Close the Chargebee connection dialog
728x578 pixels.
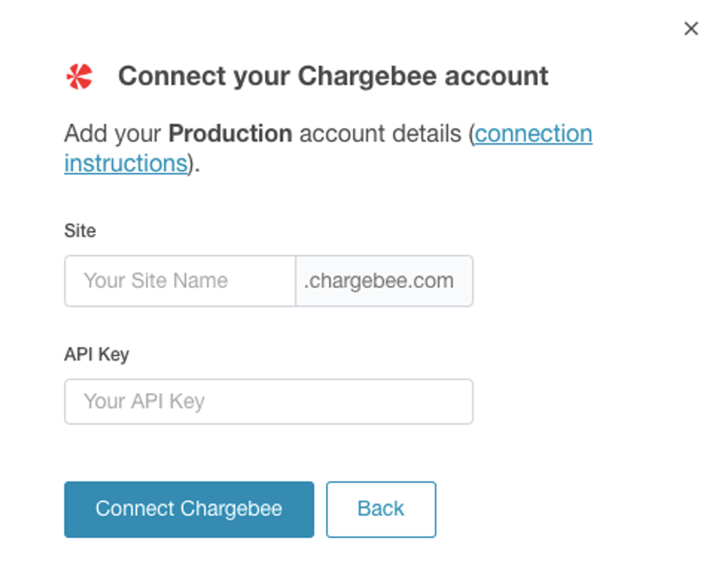tap(691, 29)
